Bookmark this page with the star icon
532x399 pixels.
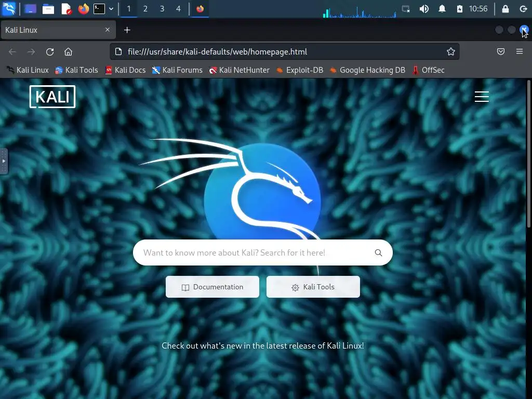pos(450,51)
